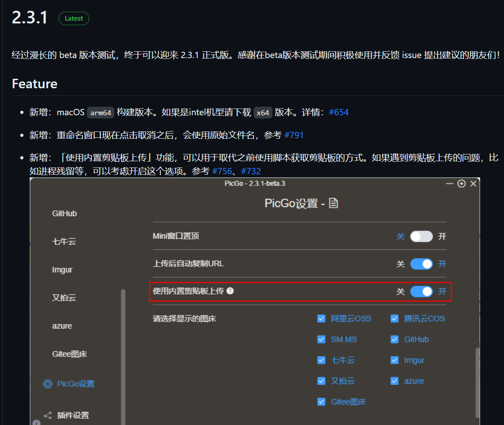Uncheck the GitHub checkbox in 图床 list
504x425 pixels.
[x=395, y=339]
